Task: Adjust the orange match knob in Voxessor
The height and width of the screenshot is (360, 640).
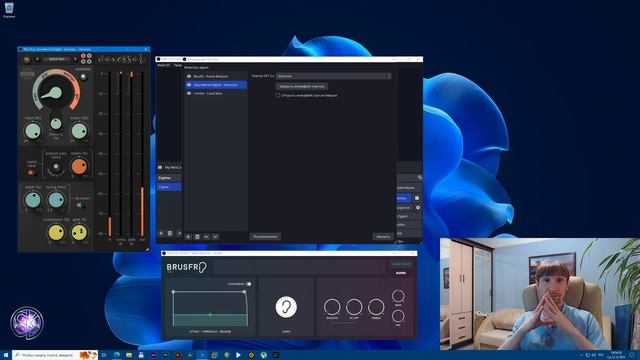Action: point(79,166)
